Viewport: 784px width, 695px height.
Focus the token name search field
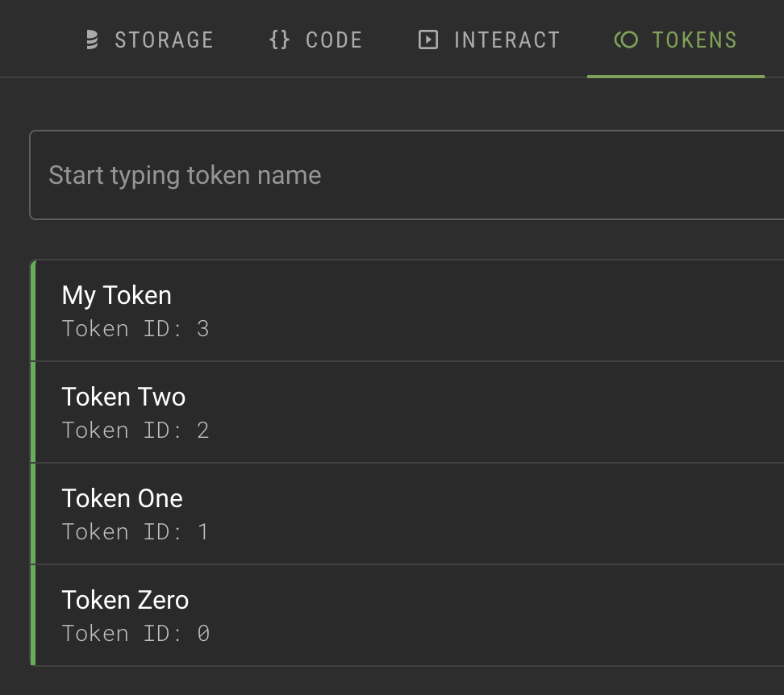[403, 175]
